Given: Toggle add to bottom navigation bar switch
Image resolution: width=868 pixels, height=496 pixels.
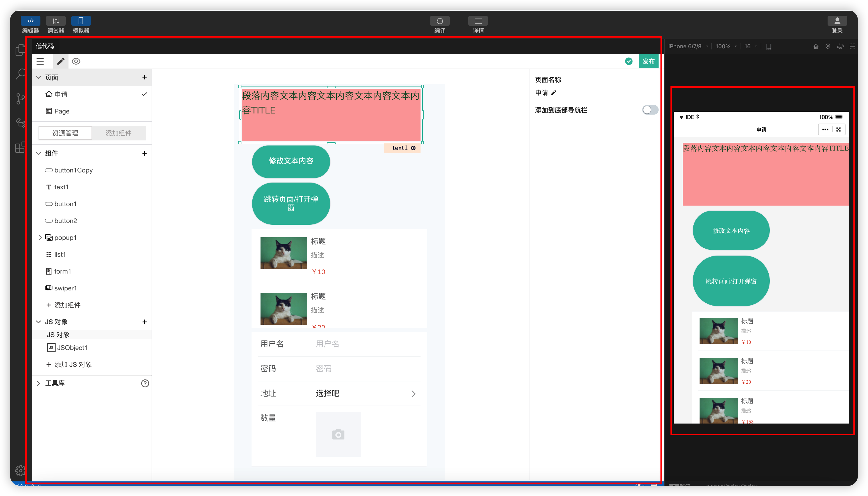Looking at the screenshot, I should [650, 110].
